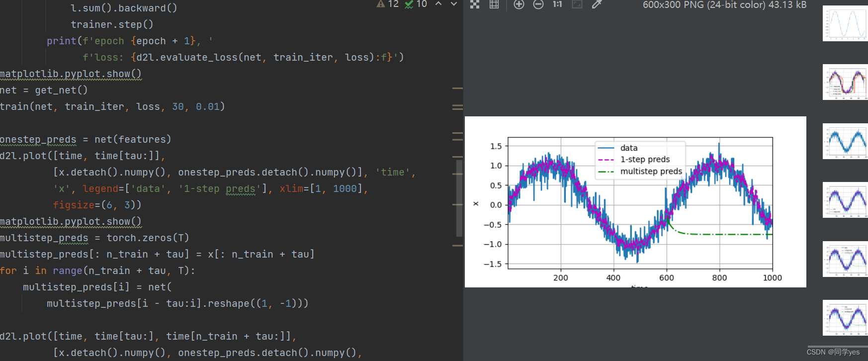
Task: Click the 'CSDN @同学yes' text
Action: 833,352
